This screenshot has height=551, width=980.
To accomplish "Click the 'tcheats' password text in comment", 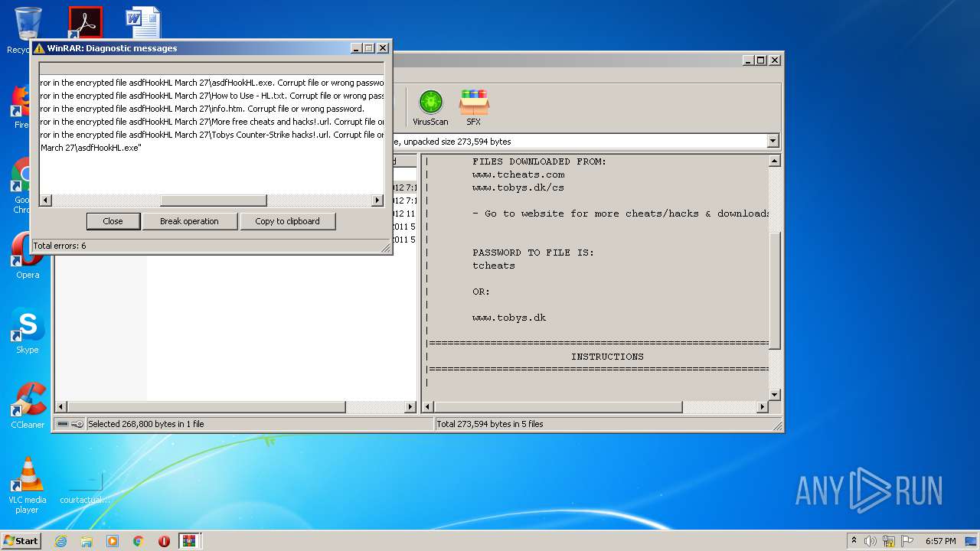I will [x=494, y=266].
